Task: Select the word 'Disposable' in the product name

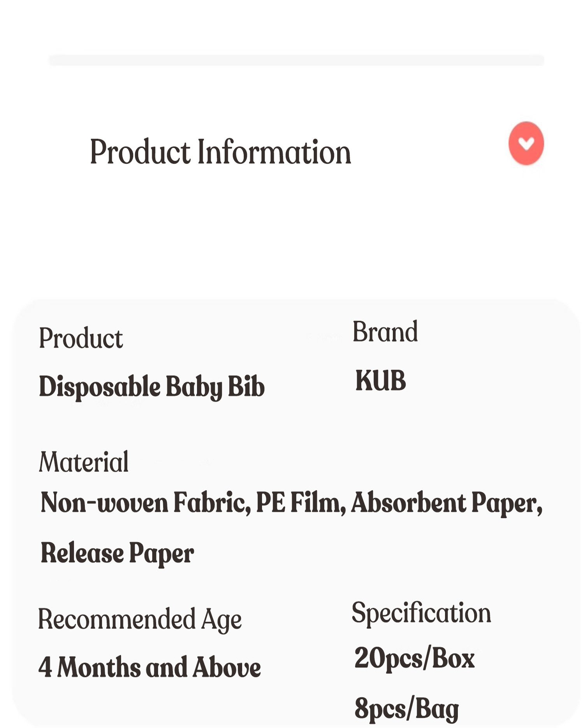Action: click(100, 387)
